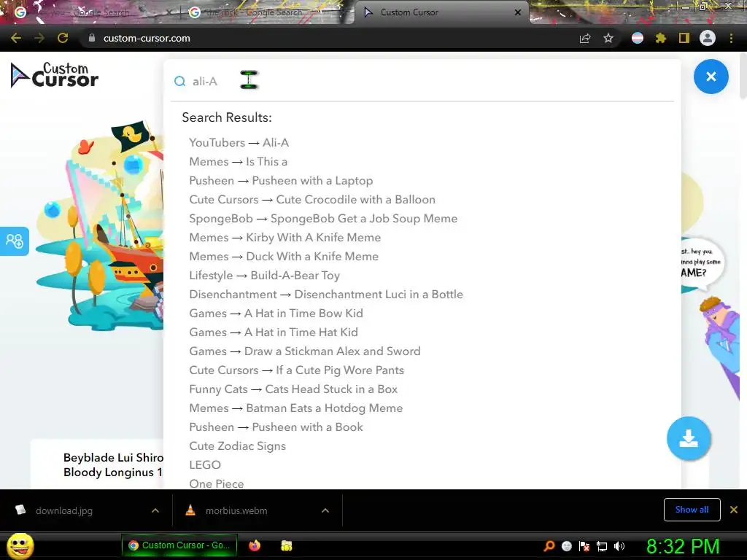This screenshot has height=560, width=747.
Task: Bookmark this page with the star
Action: (x=608, y=38)
